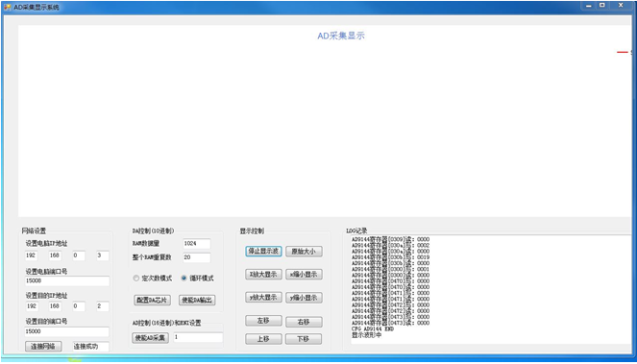Click the 显示波形中 log line

[366, 335]
